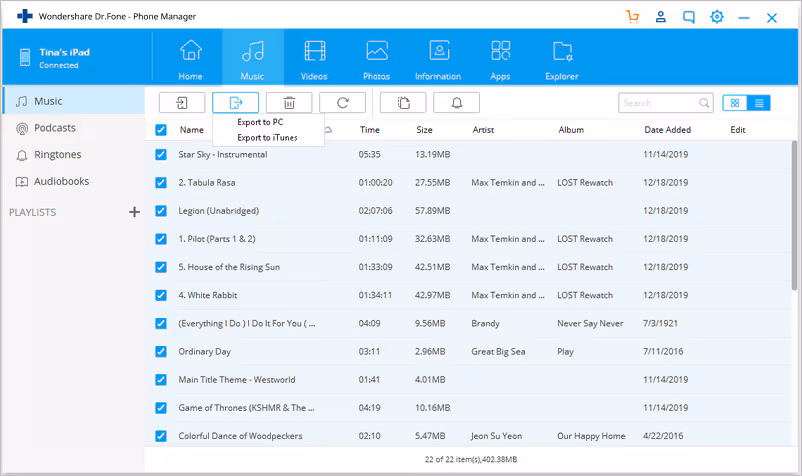Click the delete trash toolbar icon
The height and width of the screenshot is (476, 802).
[289, 103]
